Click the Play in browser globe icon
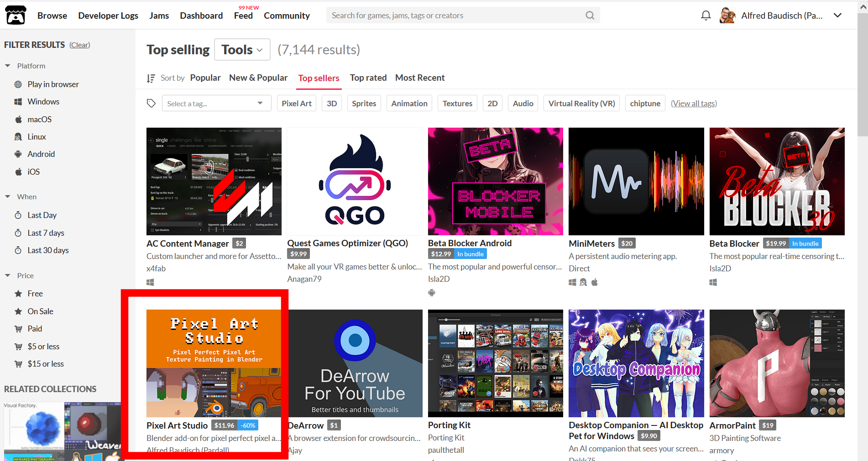The image size is (868, 461). pos(18,84)
